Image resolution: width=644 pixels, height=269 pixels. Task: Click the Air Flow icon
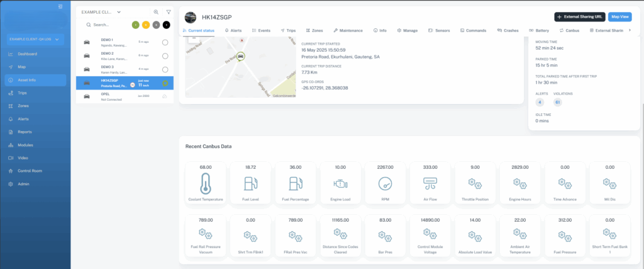[x=430, y=183]
